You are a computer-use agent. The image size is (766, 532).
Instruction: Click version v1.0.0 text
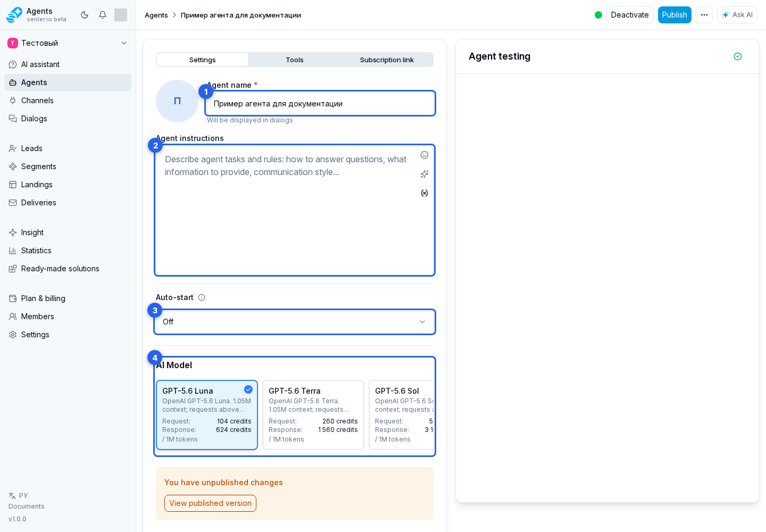(18, 519)
